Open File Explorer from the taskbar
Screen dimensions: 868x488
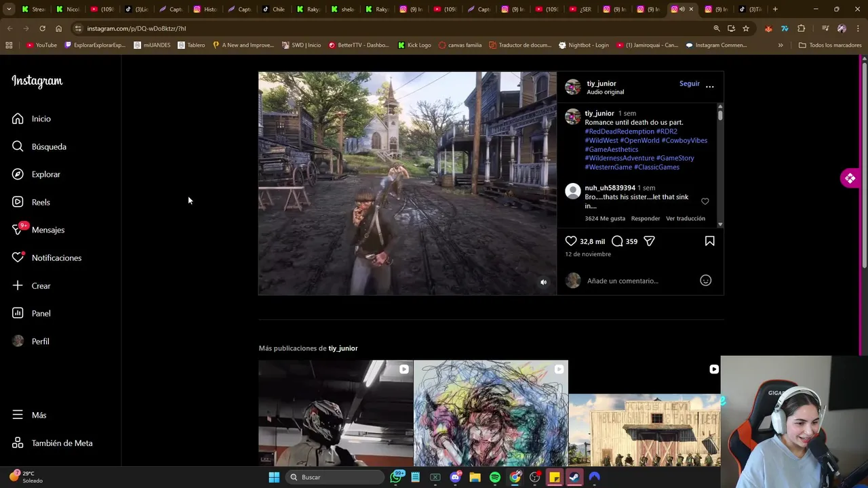[x=475, y=477]
